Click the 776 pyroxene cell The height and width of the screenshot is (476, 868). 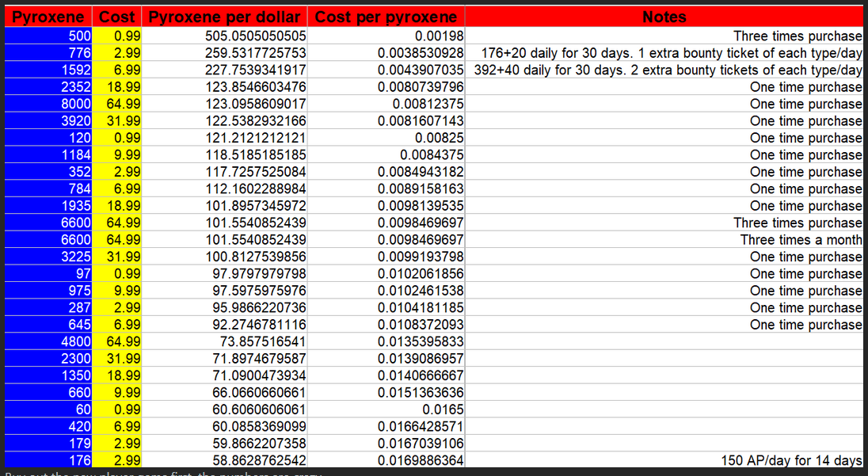tap(48, 52)
